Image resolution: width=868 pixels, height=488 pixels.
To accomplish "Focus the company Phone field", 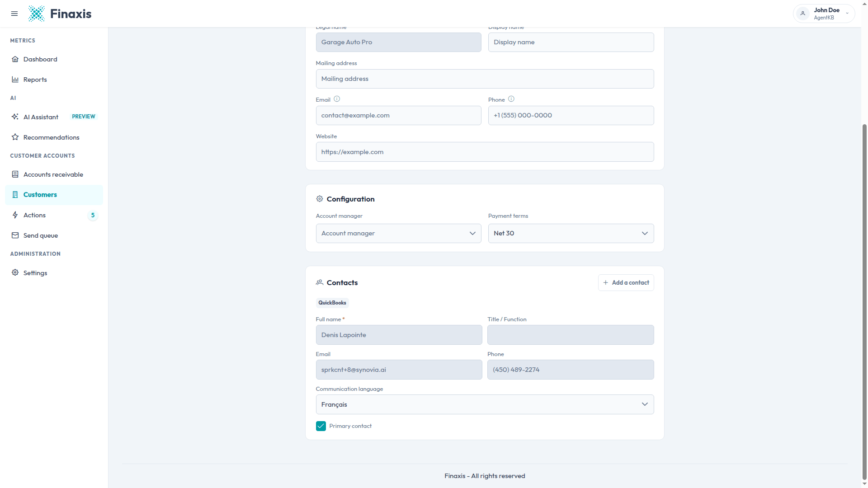I will (x=571, y=115).
